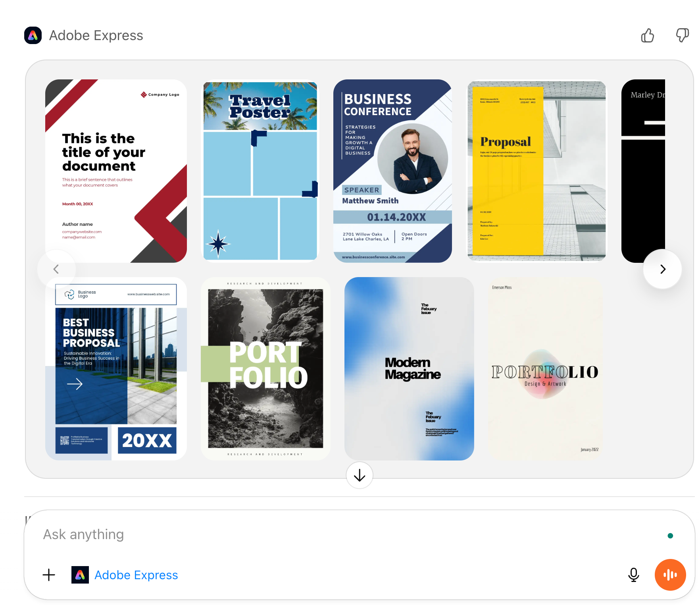This screenshot has height=605, width=700.
Task: Click the thumbs down feedback icon
Action: pos(682,36)
